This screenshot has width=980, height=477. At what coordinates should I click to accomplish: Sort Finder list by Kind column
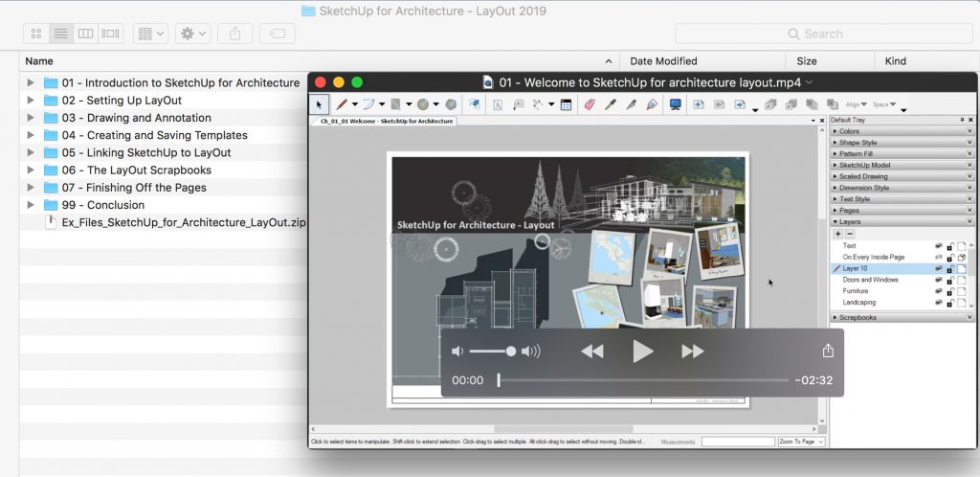coord(926,61)
